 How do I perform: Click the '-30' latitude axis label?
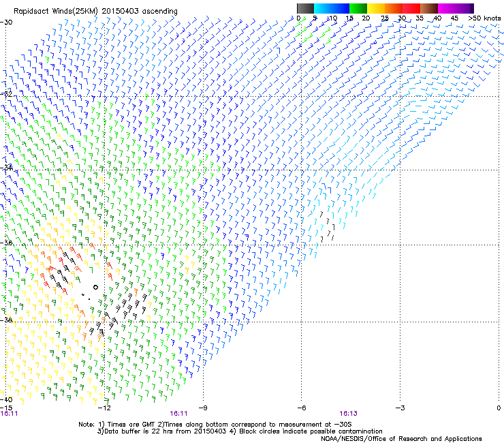6,22
